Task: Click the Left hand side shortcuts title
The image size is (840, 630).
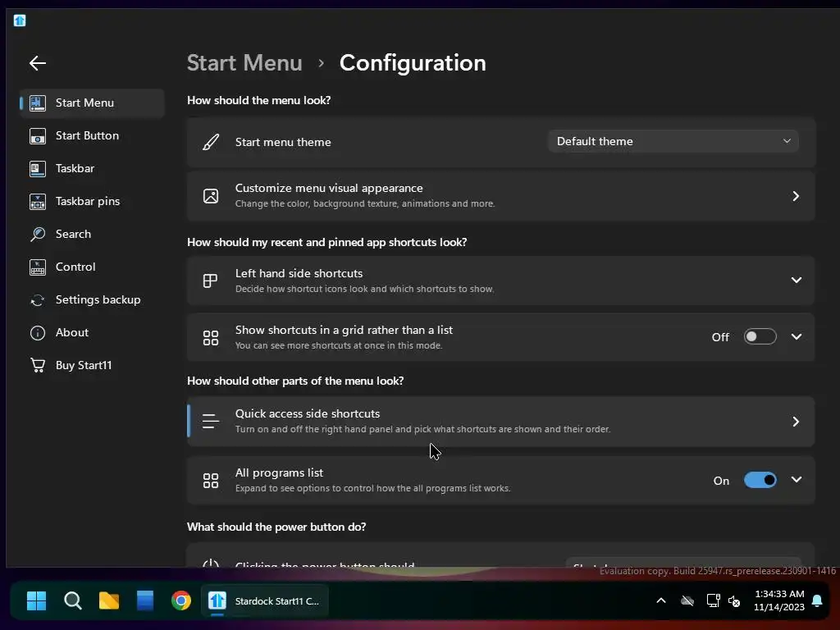Action: point(299,273)
